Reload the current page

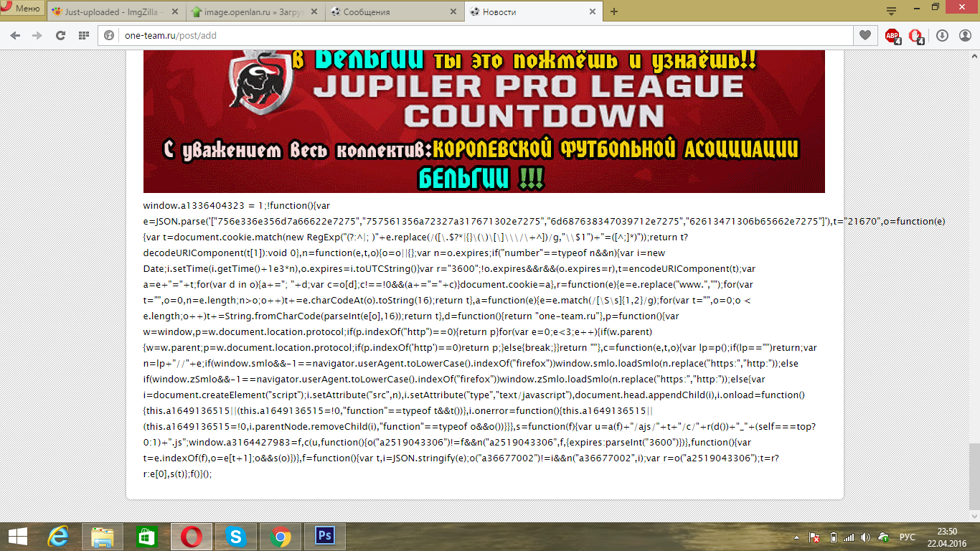pos(60,35)
